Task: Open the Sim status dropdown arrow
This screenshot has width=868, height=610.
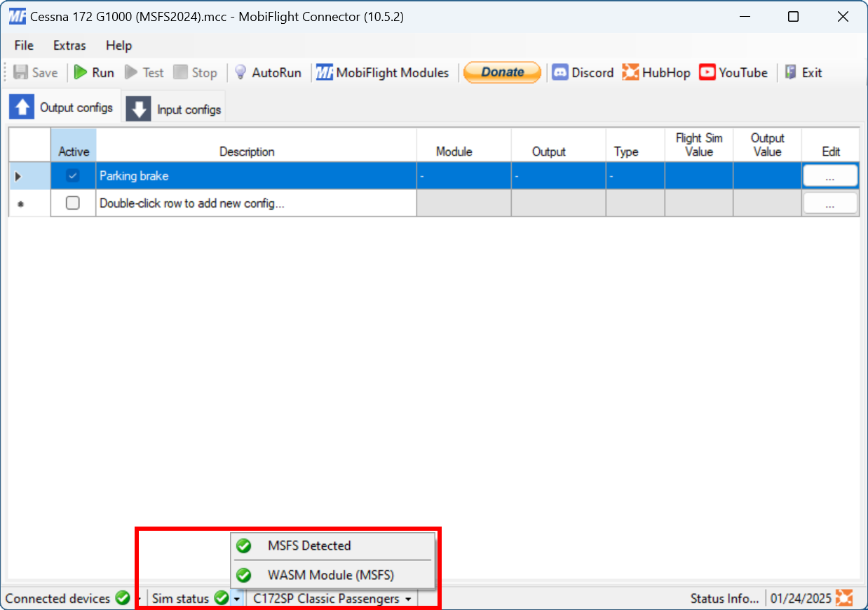Action: (236, 598)
